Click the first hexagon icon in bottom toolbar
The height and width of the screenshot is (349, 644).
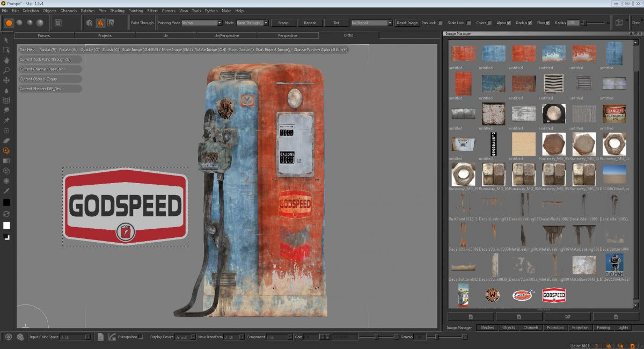pos(9,337)
